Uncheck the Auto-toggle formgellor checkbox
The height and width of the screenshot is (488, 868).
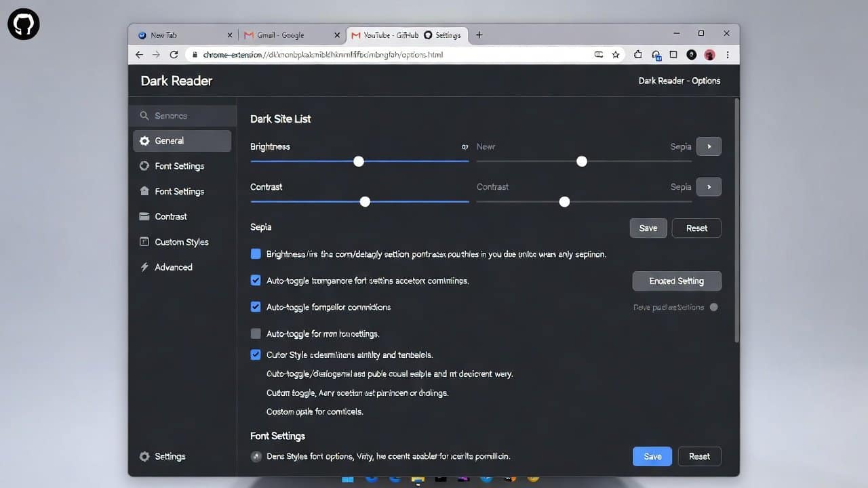click(x=256, y=307)
